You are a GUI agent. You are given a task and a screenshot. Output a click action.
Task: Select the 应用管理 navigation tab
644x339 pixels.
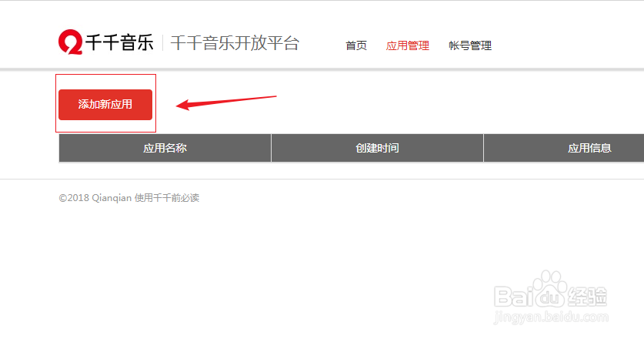408,45
